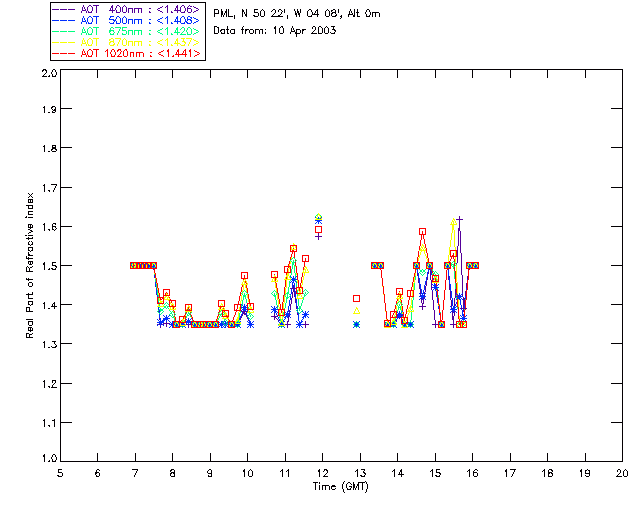Viewport: 640px width, 512px height.
Task: Click the y-axis tick label 1.5
Action: coord(49,266)
